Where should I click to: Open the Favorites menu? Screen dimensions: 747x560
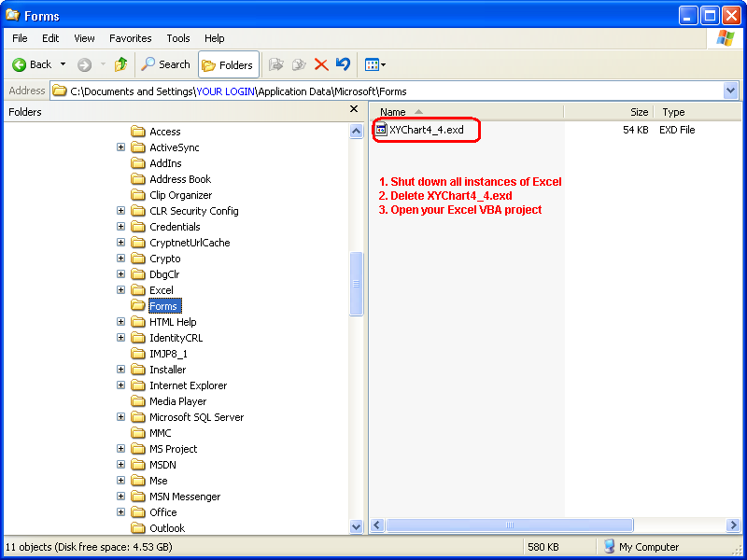click(130, 38)
